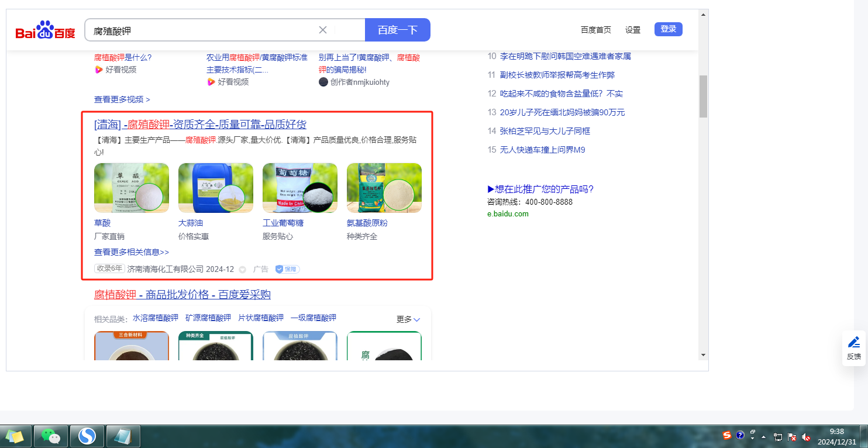Select 矿源腐植酸钾 category
Screen dimensions: 868x448
coord(208,318)
